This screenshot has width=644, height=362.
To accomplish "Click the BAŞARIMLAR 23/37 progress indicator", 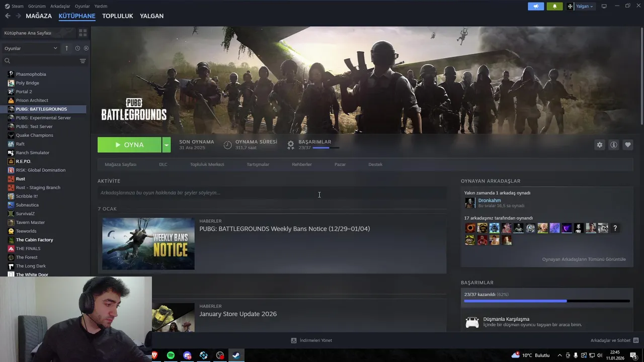I will 318,145.
